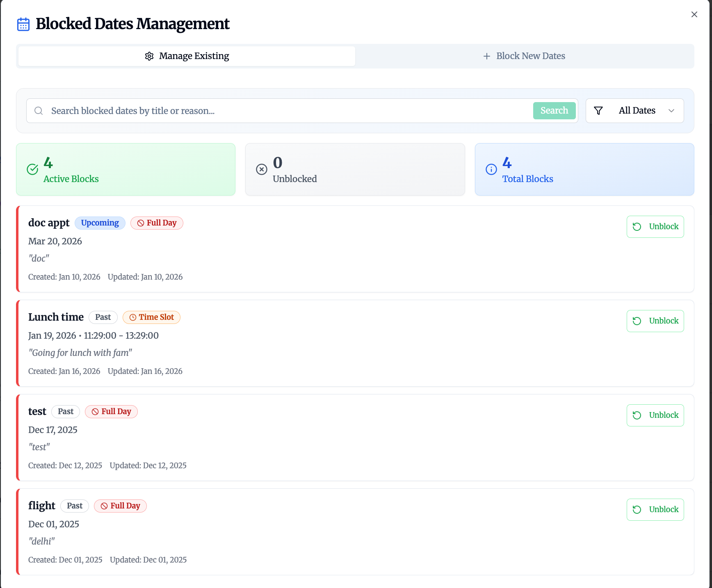Click the plus icon on Block New Dates
712x588 pixels.
tap(487, 56)
